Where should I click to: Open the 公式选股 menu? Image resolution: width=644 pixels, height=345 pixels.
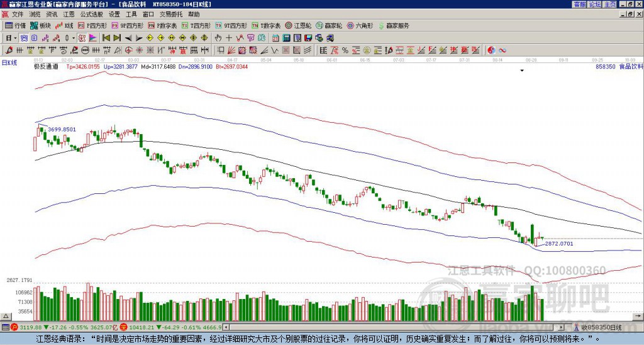pos(92,14)
